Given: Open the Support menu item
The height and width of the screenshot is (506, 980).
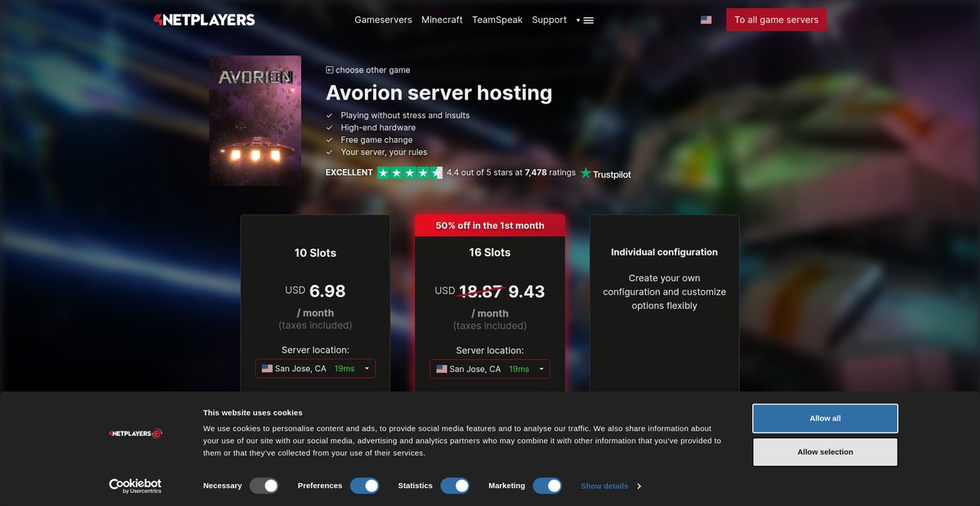Looking at the screenshot, I should point(549,20).
